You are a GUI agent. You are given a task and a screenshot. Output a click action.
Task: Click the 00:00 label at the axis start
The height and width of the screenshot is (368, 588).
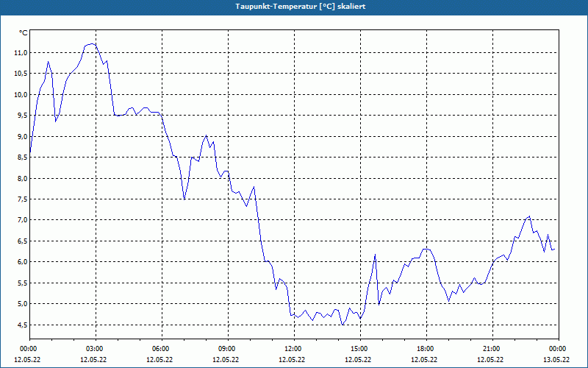click(x=29, y=349)
